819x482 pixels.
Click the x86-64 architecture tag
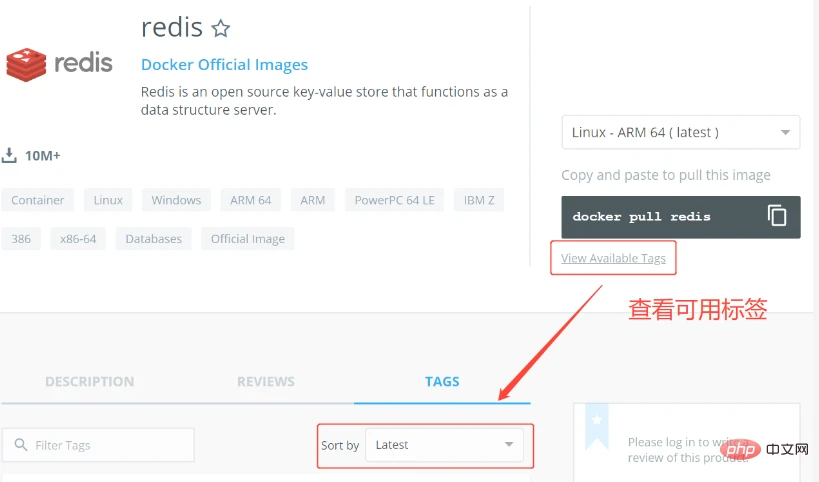78,239
